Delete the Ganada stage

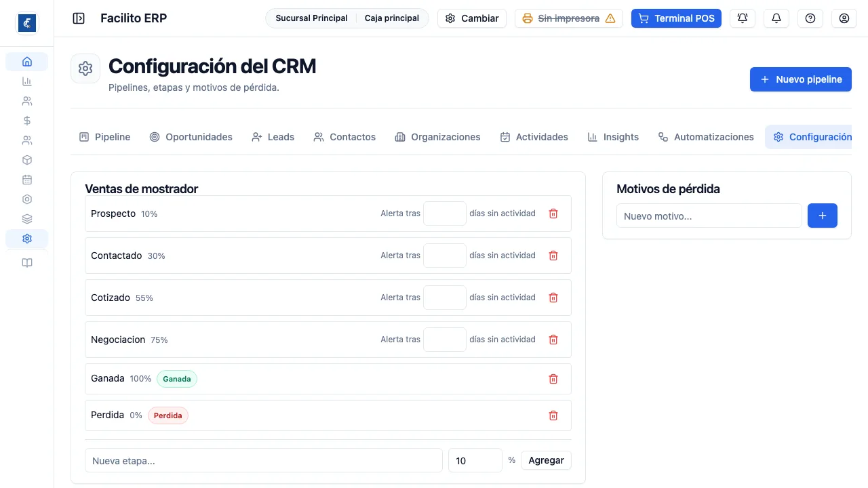pyautogui.click(x=553, y=379)
